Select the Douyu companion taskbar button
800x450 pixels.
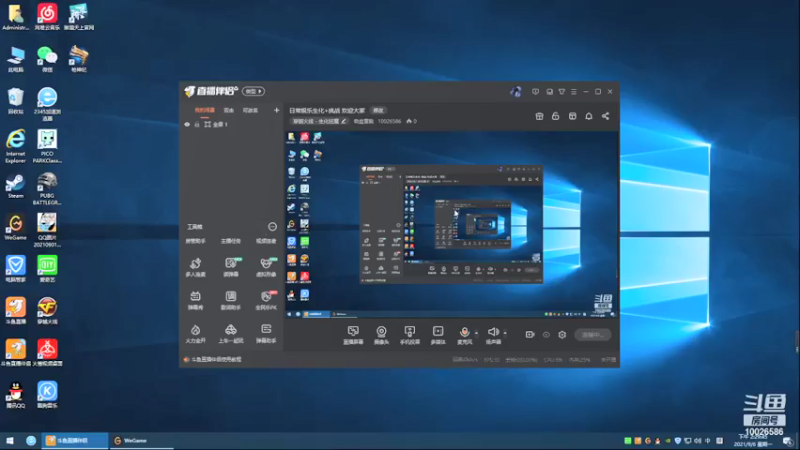click(x=75, y=441)
